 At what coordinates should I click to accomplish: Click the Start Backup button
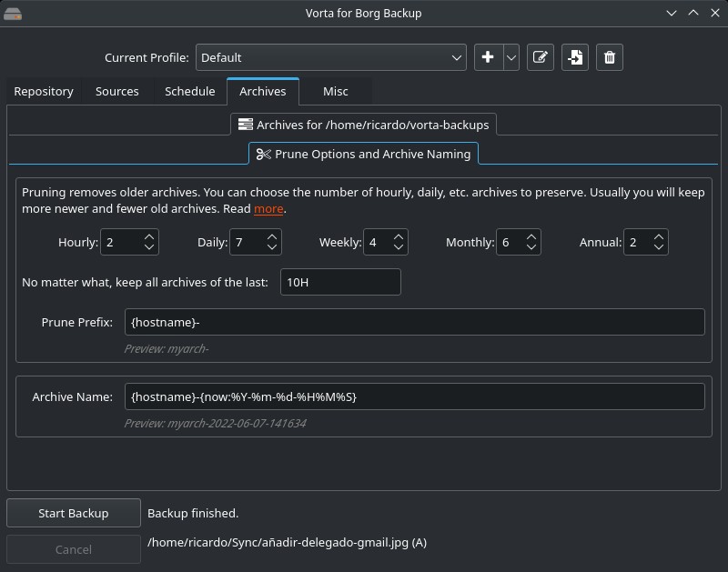pos(74,513)
